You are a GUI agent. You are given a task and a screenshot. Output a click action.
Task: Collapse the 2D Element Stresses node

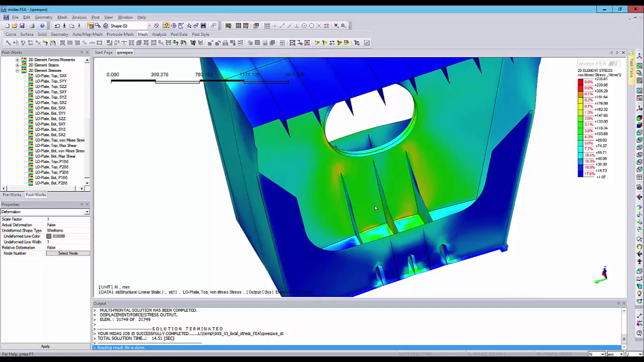coord(18,70)
